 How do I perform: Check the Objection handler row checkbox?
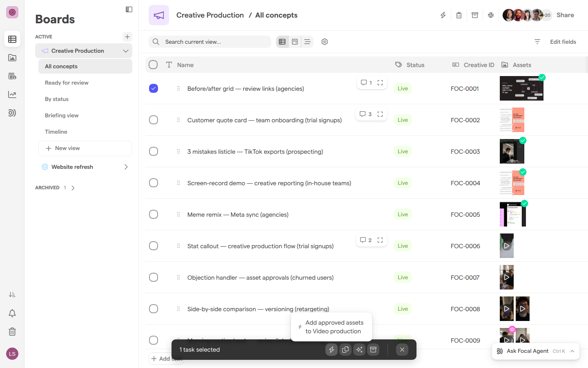[x=154, y=277]
